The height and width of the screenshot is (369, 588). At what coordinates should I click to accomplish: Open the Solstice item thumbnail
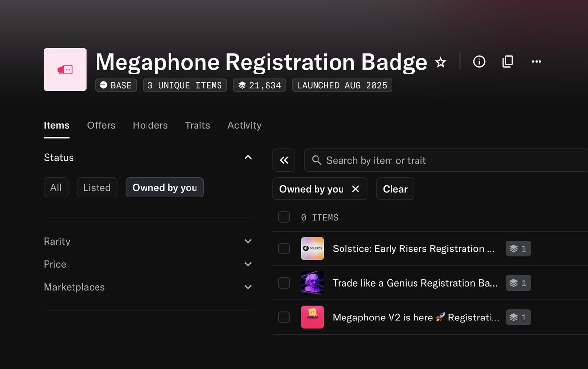click(x=313, y=248)
